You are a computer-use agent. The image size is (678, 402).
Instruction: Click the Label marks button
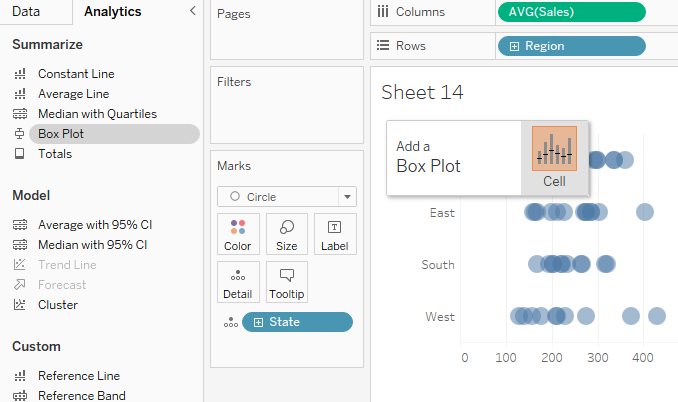click(x=335, y=233)
